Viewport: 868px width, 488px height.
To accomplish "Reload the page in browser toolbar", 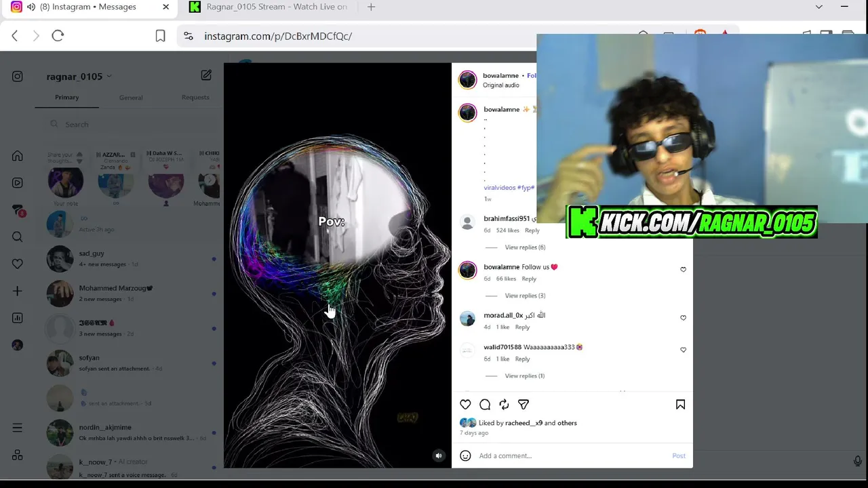I will click(x=58, y=36).
